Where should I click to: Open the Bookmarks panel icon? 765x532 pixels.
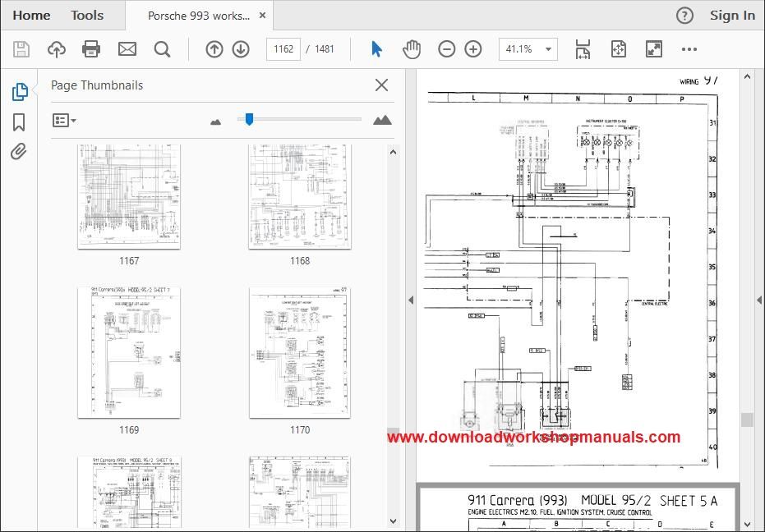[19, 122]
